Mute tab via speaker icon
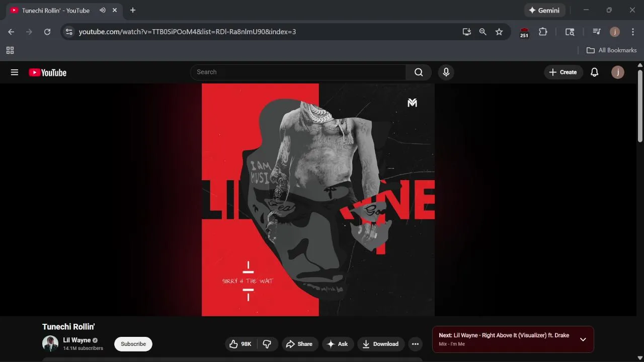644x362 pixels. click(x=103, y=10)
